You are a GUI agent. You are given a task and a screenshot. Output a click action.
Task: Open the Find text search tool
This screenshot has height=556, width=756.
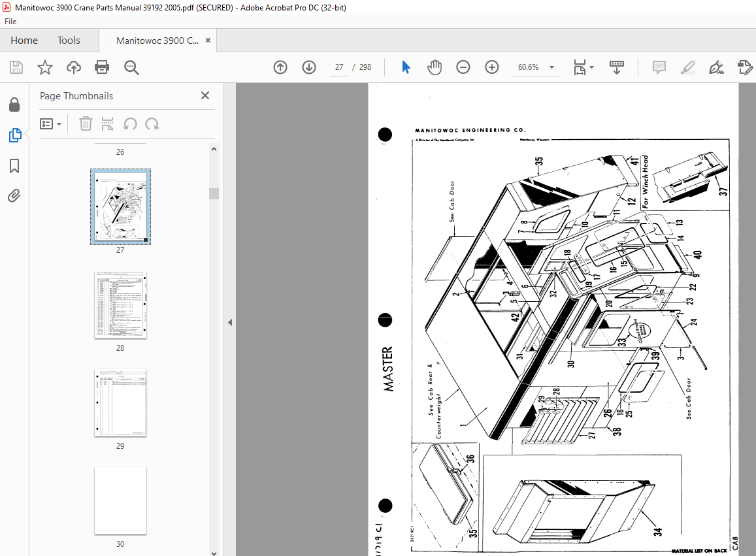click(131, 67)
